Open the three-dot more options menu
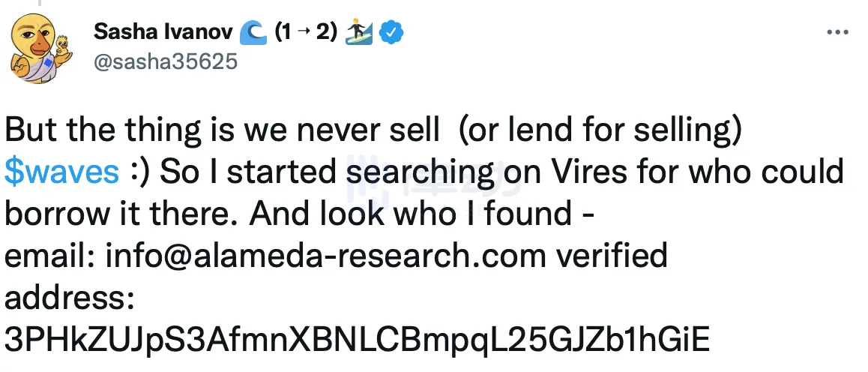Viewport: 868px width, 372px height. [836, 33]
